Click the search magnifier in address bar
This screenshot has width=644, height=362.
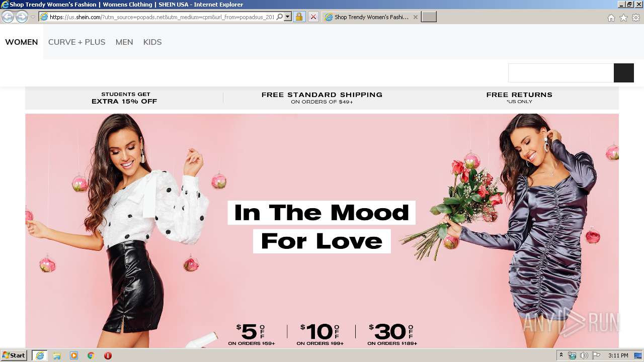coord(280,17)
